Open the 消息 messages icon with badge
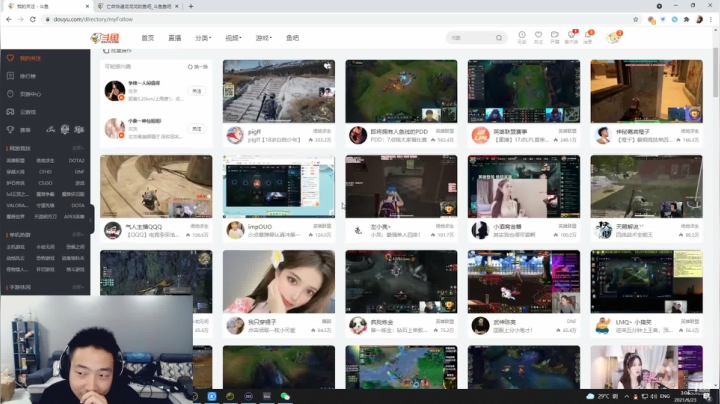720x404 pixels. click(x=588, y=35)
